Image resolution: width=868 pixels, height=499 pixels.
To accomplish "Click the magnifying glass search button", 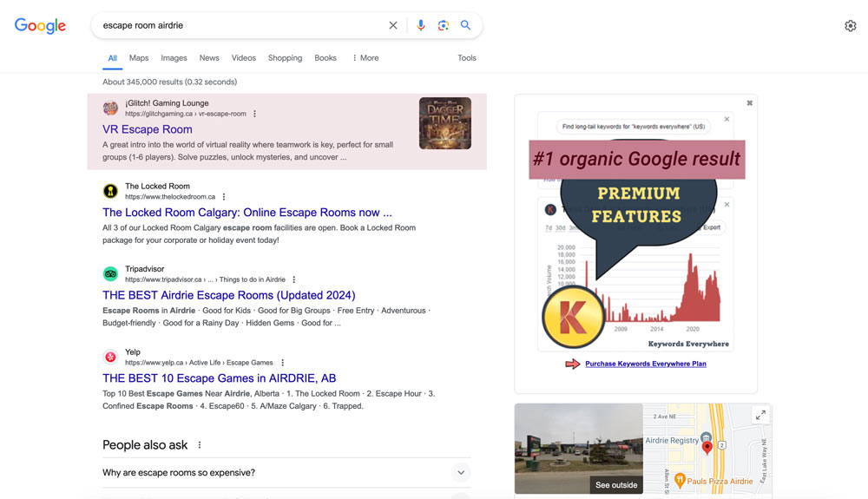I will coord(465,25).
